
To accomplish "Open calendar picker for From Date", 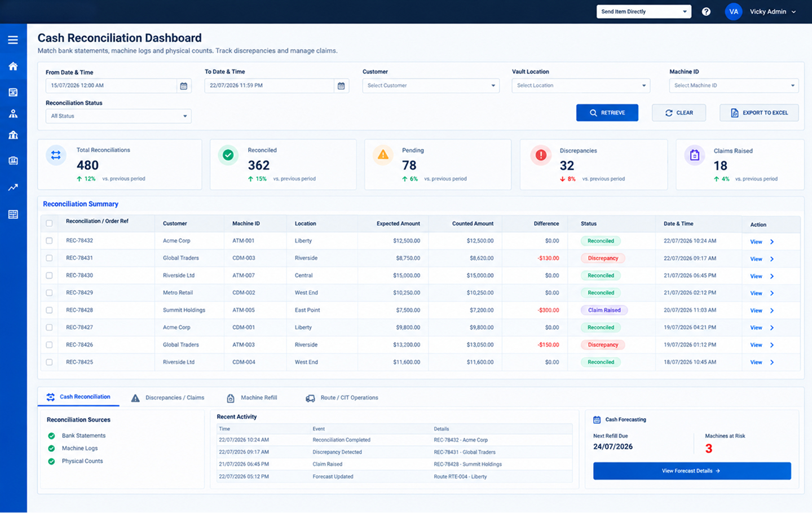I will coord(184,86).
